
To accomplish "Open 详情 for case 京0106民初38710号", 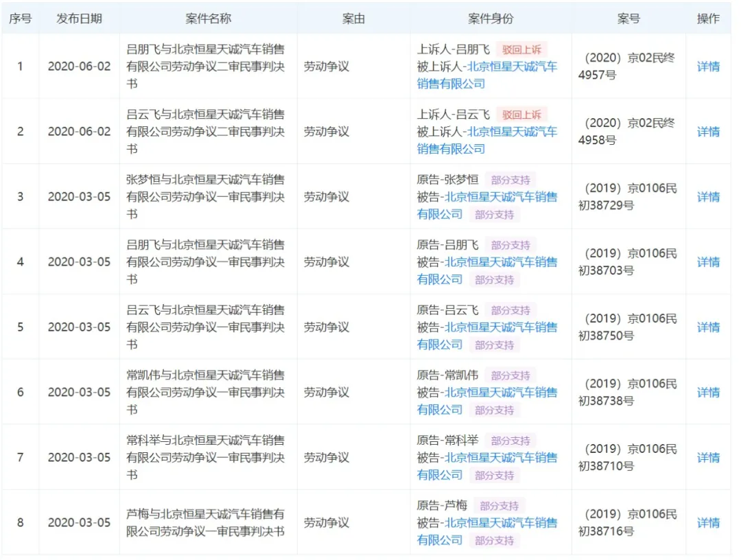I will tap(708, 458).
